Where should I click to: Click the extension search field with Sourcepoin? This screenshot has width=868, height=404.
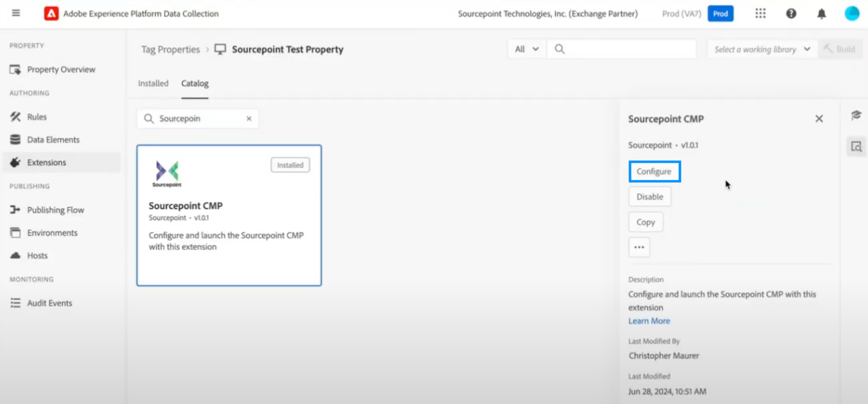click(198, 118)
